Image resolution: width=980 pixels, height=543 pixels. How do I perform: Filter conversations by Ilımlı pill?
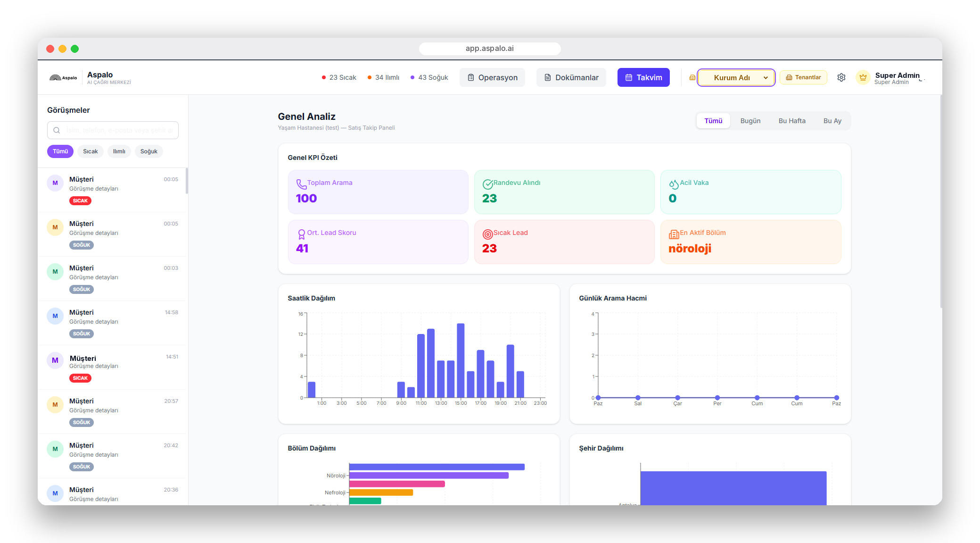pyautogui.click(x=119, y=151)
